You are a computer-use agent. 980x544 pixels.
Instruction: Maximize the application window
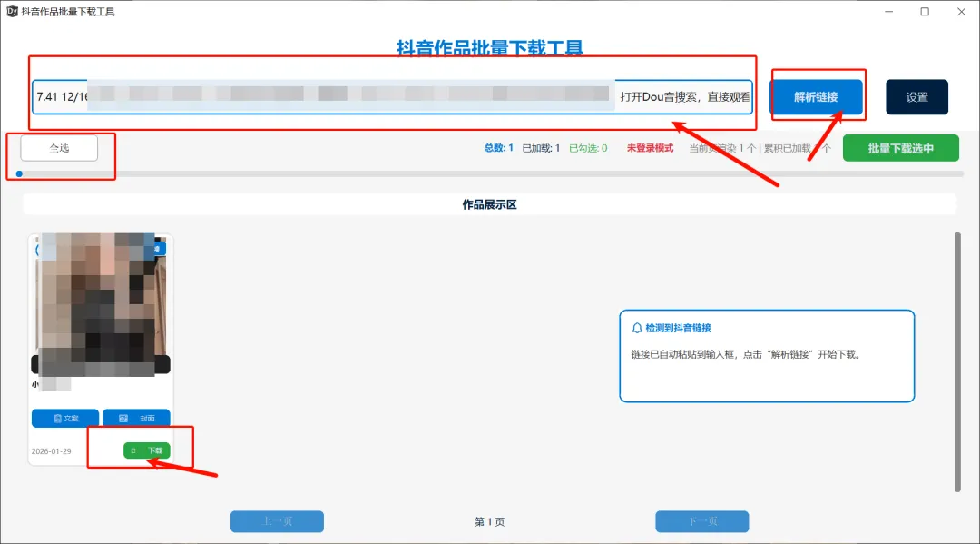tap(925, 11)
